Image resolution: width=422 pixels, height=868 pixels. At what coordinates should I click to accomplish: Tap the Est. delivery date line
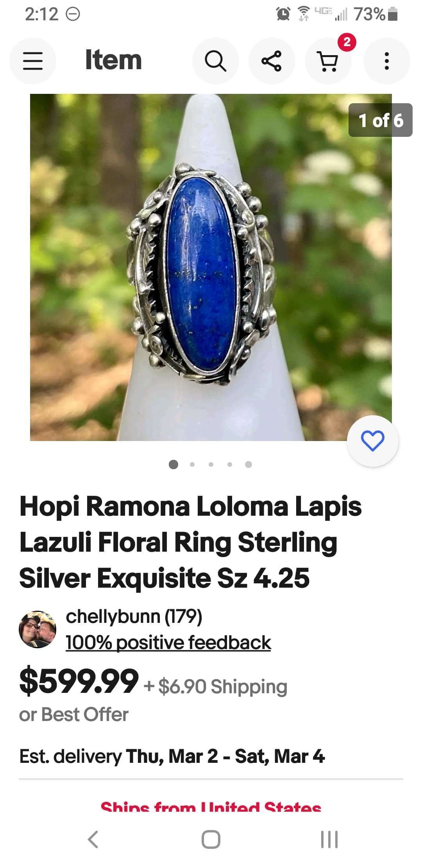[172, 756]
